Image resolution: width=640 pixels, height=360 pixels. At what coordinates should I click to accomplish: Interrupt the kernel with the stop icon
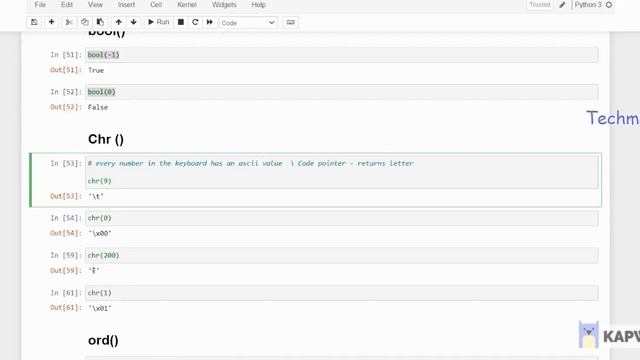tap(181, 22)
